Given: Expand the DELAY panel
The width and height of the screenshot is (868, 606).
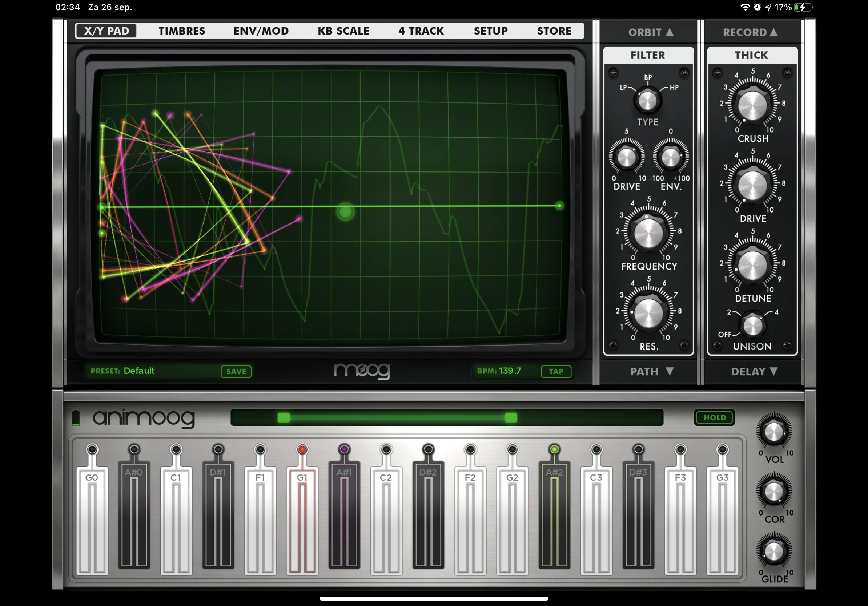Looking at the screenshot, I should click(752, 371).
